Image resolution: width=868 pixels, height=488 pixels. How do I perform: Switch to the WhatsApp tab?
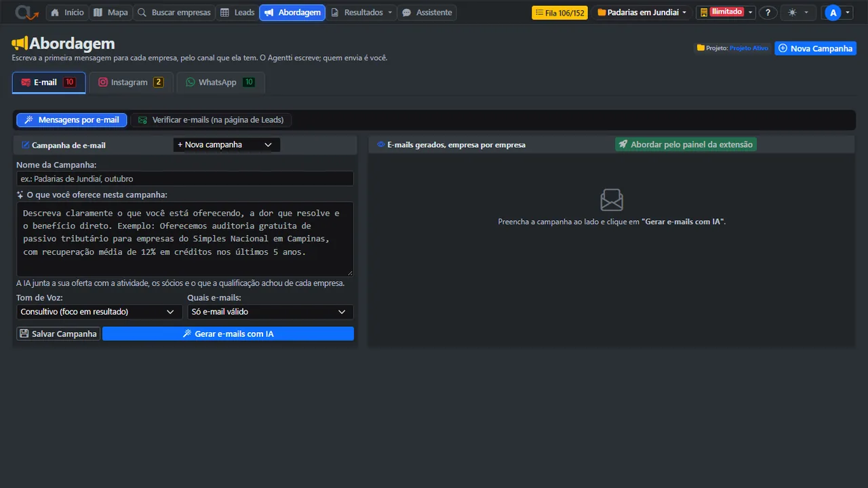coord(220,82)
